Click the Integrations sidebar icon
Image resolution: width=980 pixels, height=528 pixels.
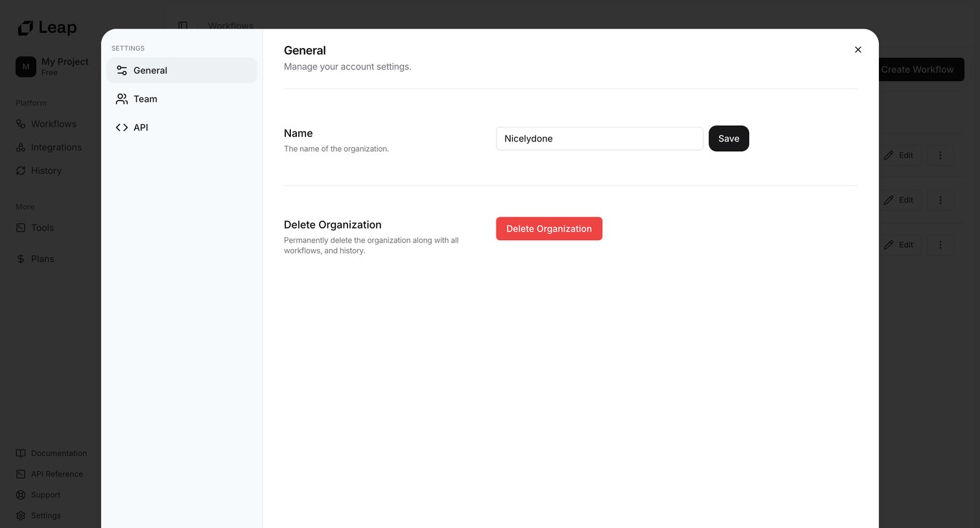click(x=21, y=147)
